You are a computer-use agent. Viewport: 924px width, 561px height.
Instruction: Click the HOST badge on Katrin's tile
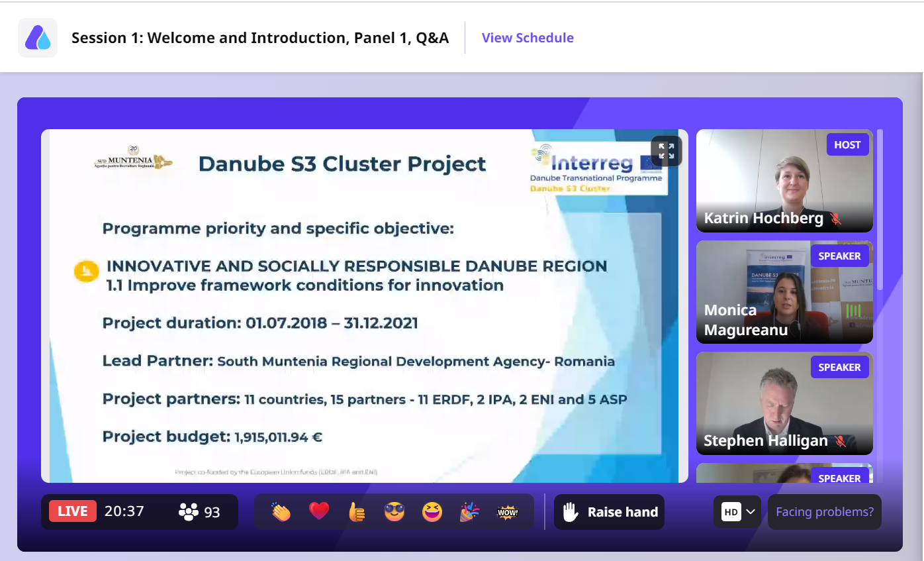point(847,144)
